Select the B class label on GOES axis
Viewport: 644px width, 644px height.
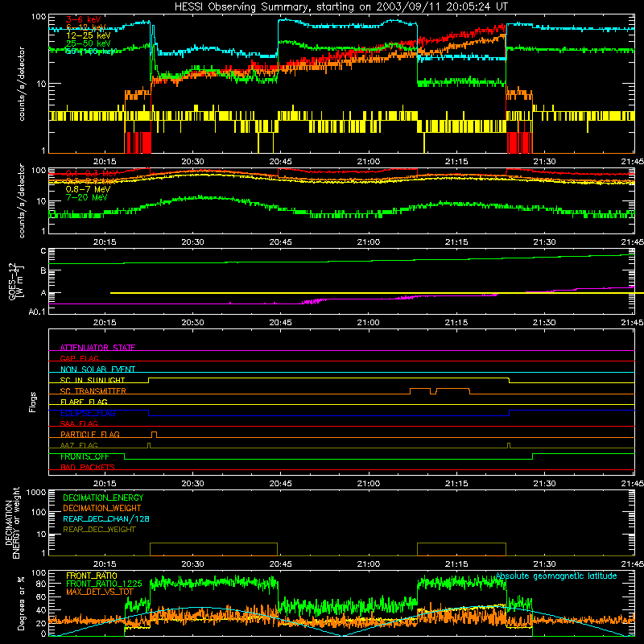43,270
